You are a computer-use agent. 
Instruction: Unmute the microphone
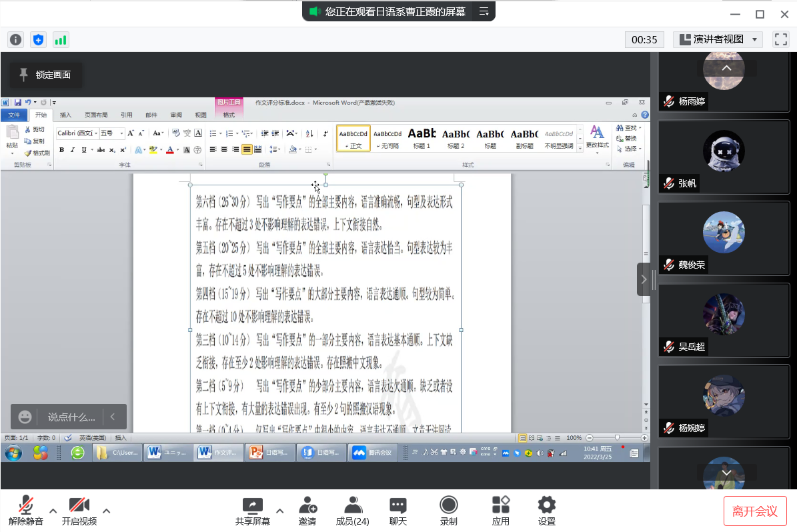click(26, 505)
